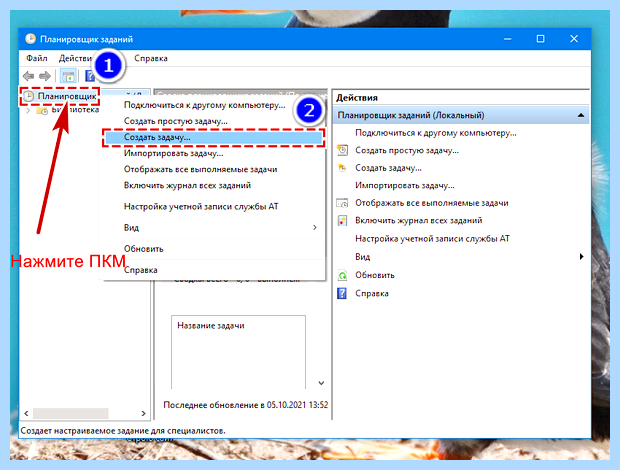This screenshot has height=470, width=620.
Task: Select Импортировать задачу in the context menu
Action: click(x=174, y=153)
